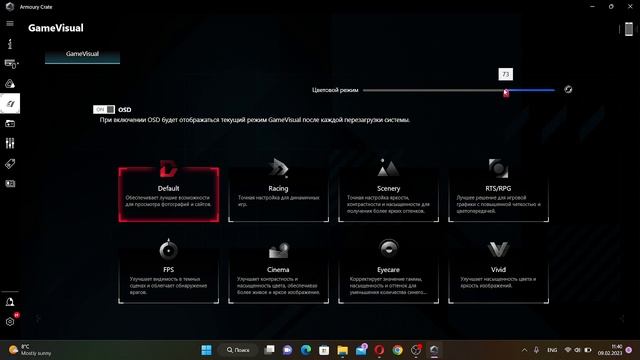Open the hamburger menu in the sidebar
Image resolution: width=640 pixels, height=360 pixels.
[10, 24]
